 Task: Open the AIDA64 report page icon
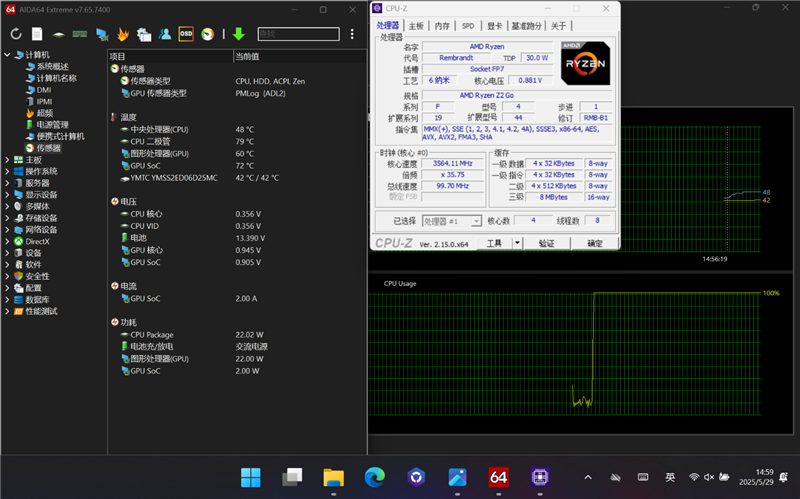[x=37, y=34]
